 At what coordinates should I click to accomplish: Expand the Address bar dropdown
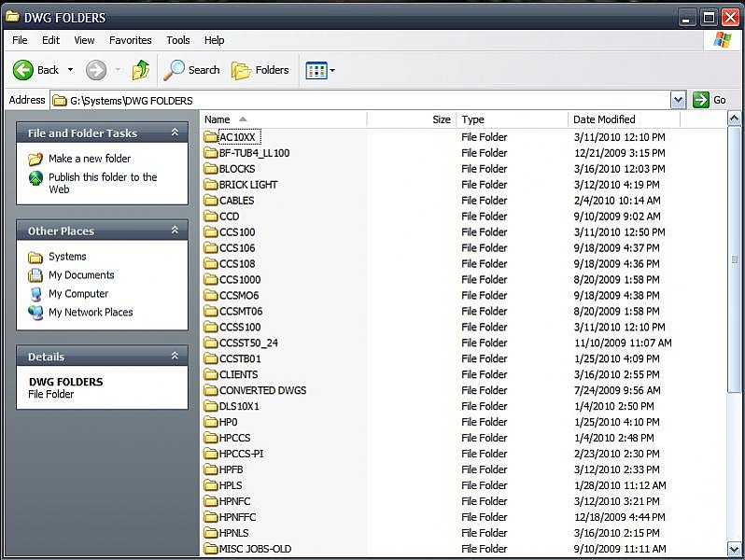(678, 100)
